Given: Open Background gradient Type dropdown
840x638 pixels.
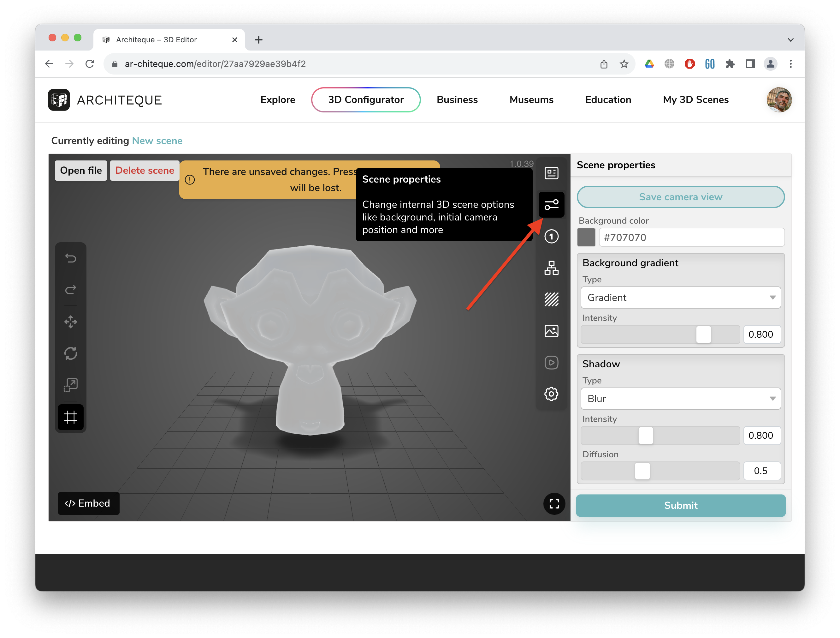Looking at the screenshot, I should point(680,298).
